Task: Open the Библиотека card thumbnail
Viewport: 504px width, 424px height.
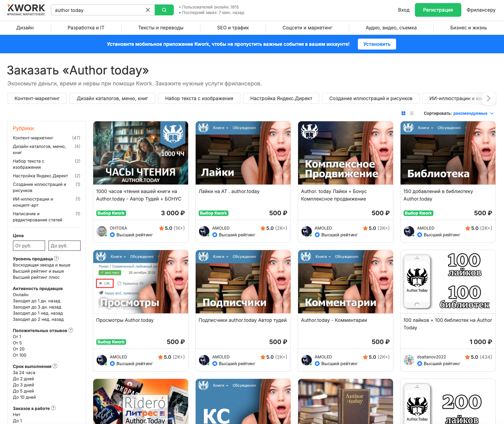Action: coord(448,153)
